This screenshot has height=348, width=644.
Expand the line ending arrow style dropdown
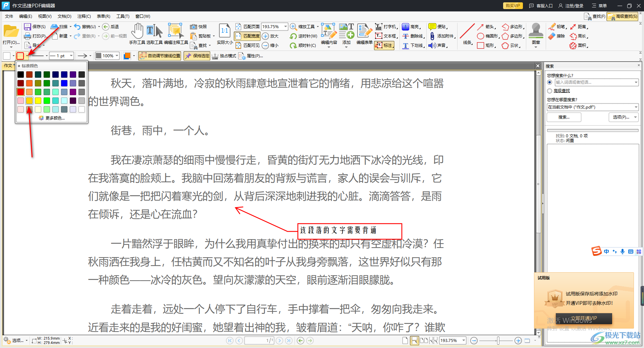click(90, 56)
